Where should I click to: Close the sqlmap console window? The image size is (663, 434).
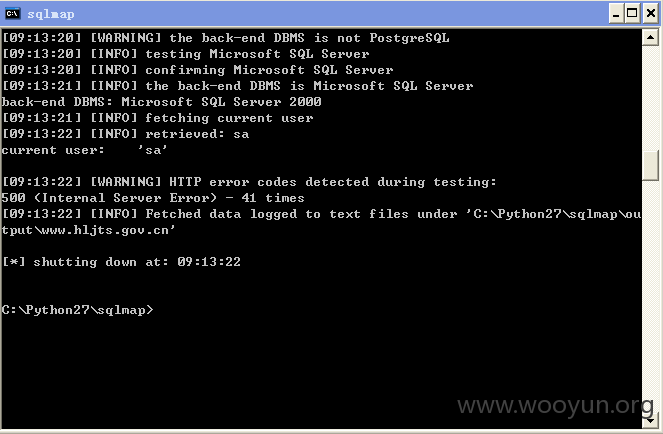651,14
